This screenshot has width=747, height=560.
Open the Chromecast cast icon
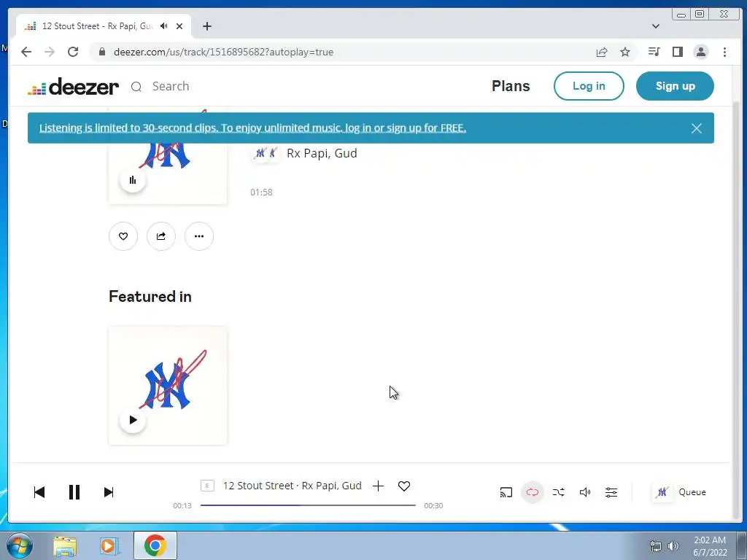click(506, 492)
